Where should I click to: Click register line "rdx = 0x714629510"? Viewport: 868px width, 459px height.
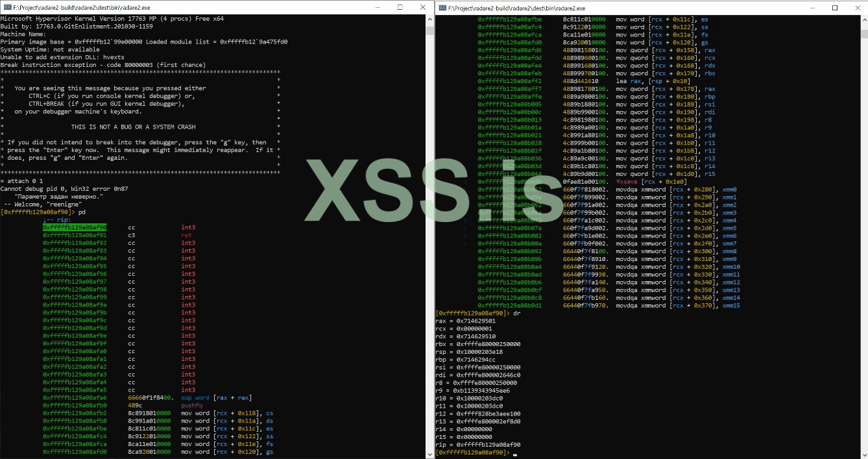[466, 336]
